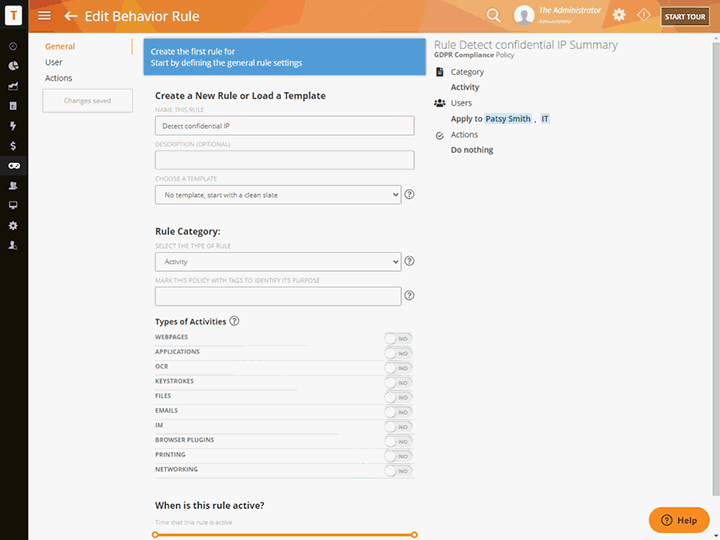The width and height of the screenshot is (720, 540).
Task: Toggle the Emails activity switch
Action: click(x=398, y=411)
